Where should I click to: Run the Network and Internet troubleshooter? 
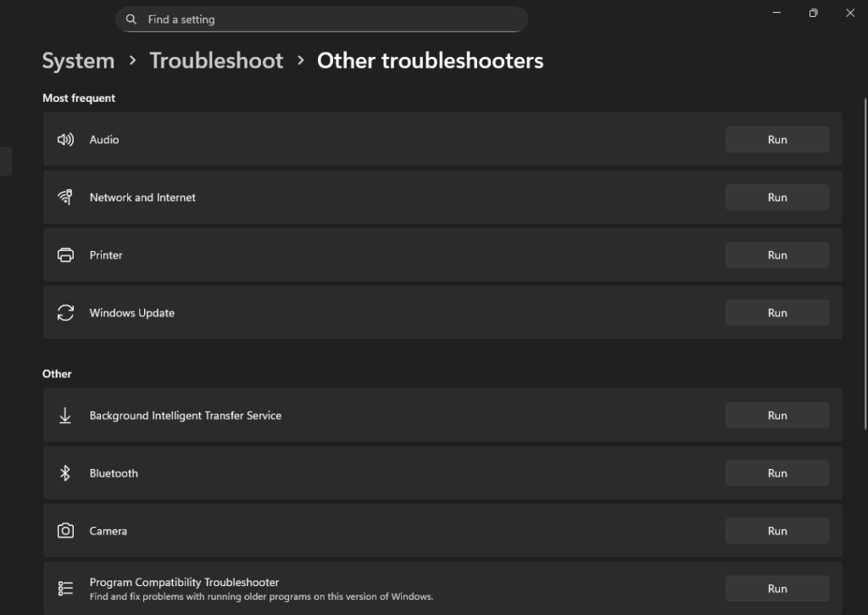pos(776,197)
